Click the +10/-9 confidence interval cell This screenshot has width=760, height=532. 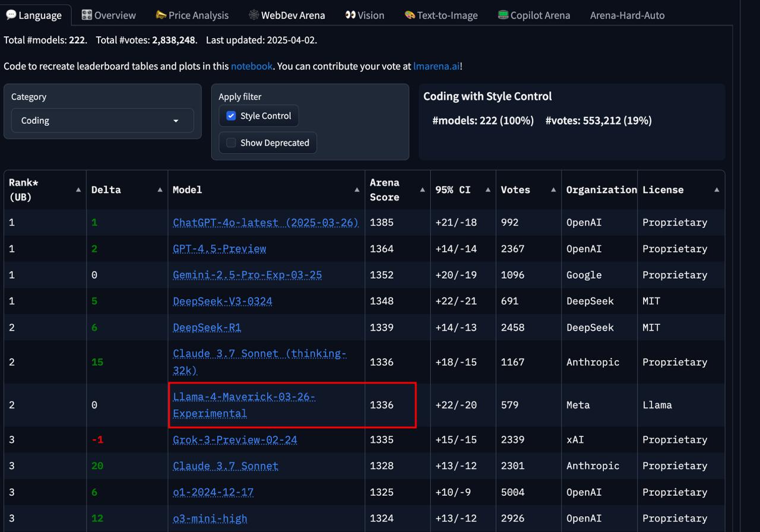[463, 492]
